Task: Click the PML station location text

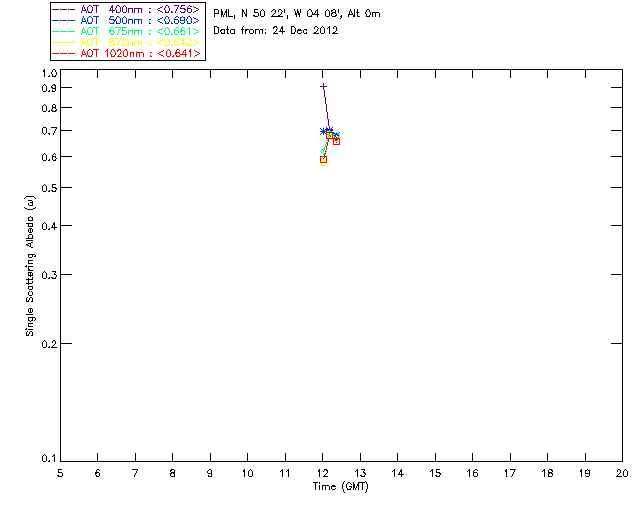Action: pyautogui.click(x=297, y=14)
